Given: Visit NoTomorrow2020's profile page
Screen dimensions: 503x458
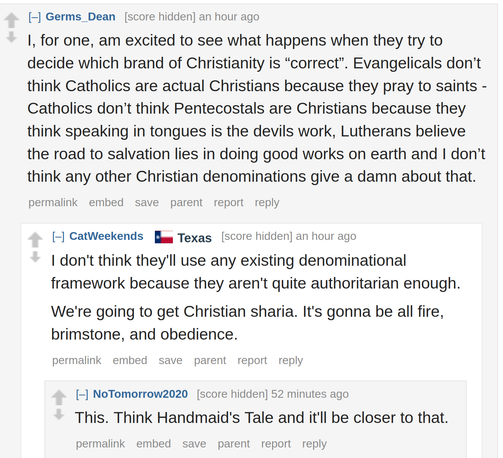Looking at the screenshot, I should (x=140, y=394).
